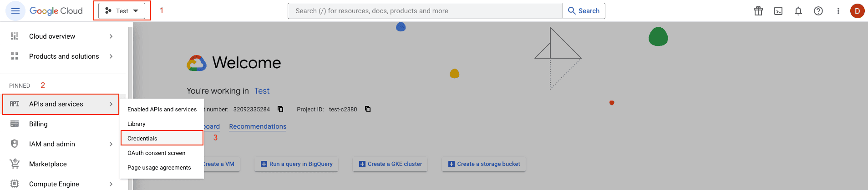This screenshot has height=190, width=868.
Task: Open the notifications bell
Action: [798, 11]
